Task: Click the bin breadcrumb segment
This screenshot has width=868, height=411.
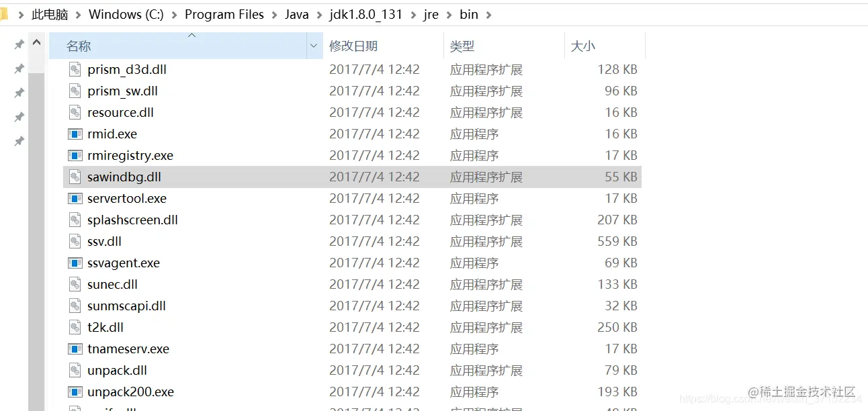Action: point(469,15)
